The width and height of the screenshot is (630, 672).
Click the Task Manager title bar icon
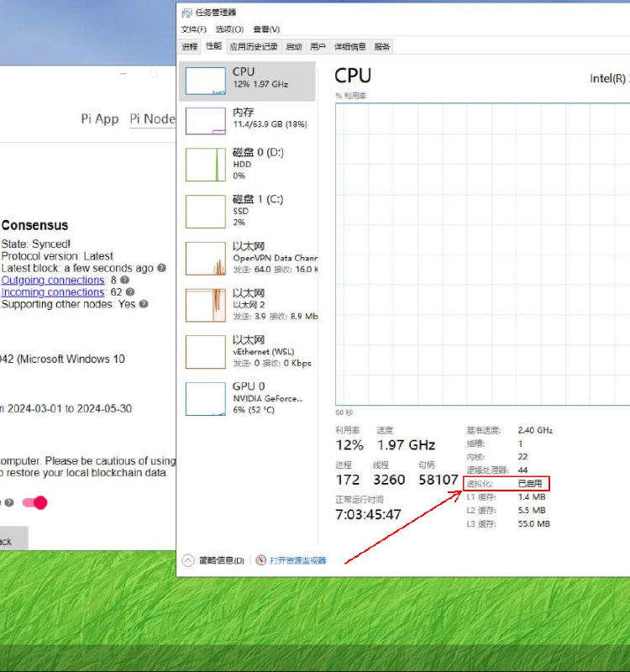[x=185, y=13]
